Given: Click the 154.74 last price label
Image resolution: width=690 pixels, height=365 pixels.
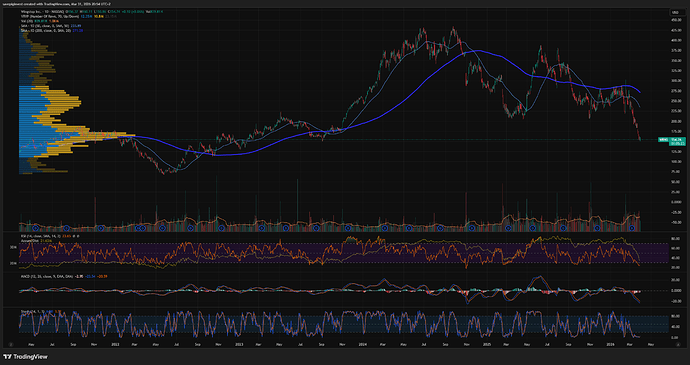Looking at the screenshot, I should tap(677, 139).
